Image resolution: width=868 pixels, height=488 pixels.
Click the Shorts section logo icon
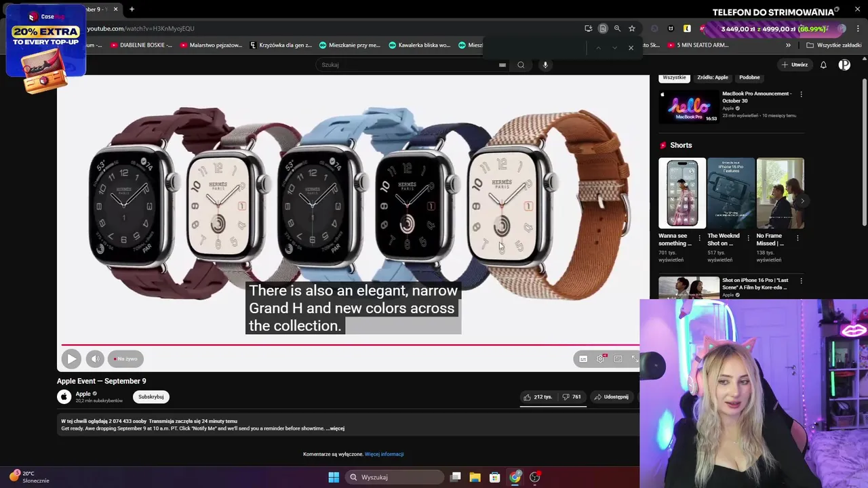(663, 145)
